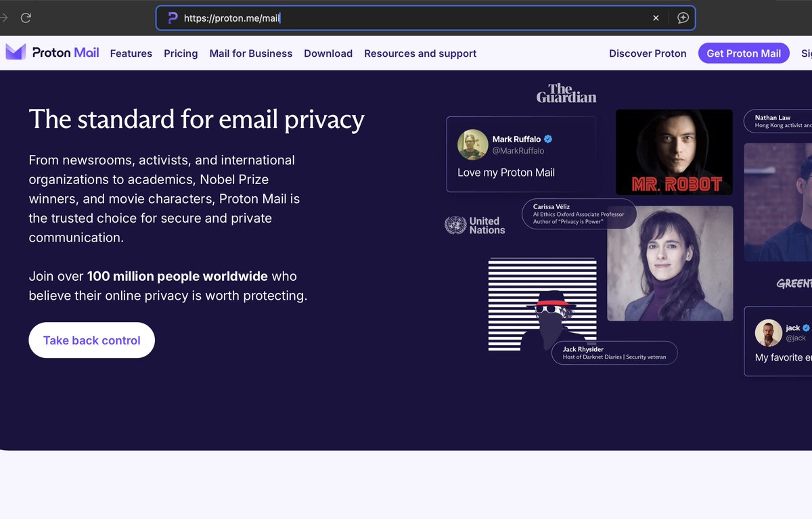Click the Get Proton Mail button

coord(744,53)
